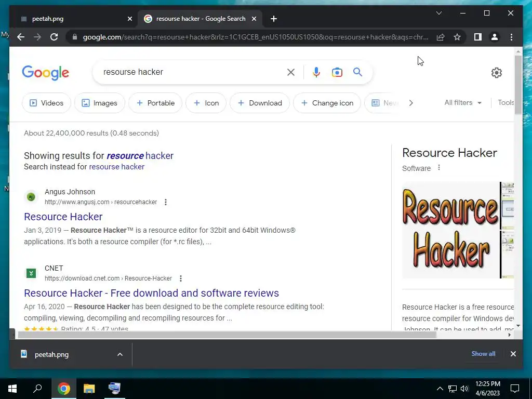Open the third pinned taskbar app
This screenshot has width=532, height=399.
(114, 389)
